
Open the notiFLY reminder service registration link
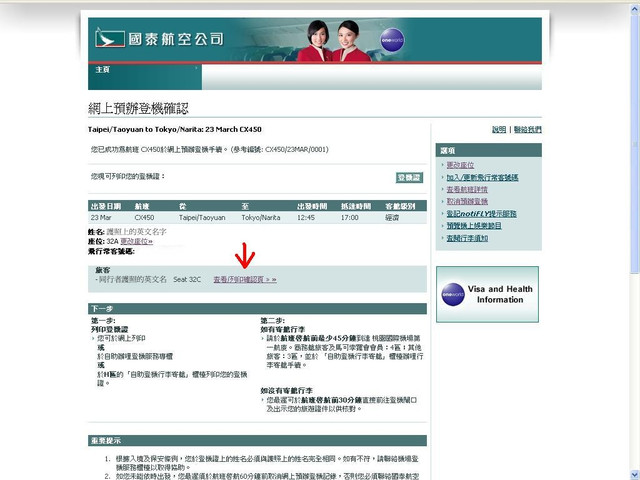[481, 213]
